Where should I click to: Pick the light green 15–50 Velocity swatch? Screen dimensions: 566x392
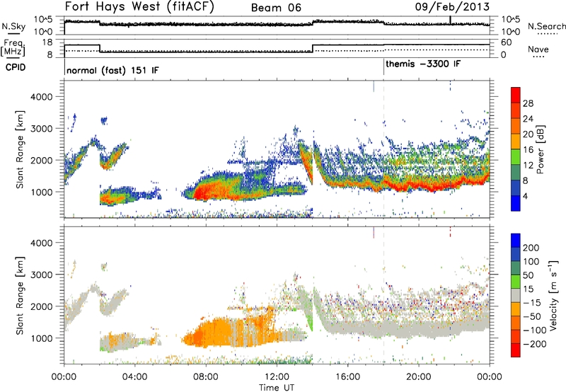[516, 282]
